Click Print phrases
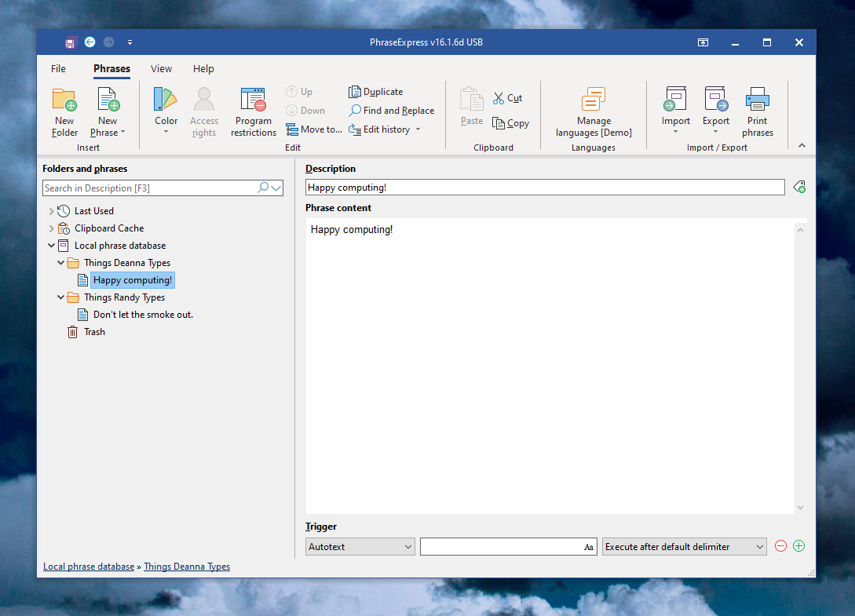Image resolution: width=855 pixels, height=616 pixels. [758, 112]
